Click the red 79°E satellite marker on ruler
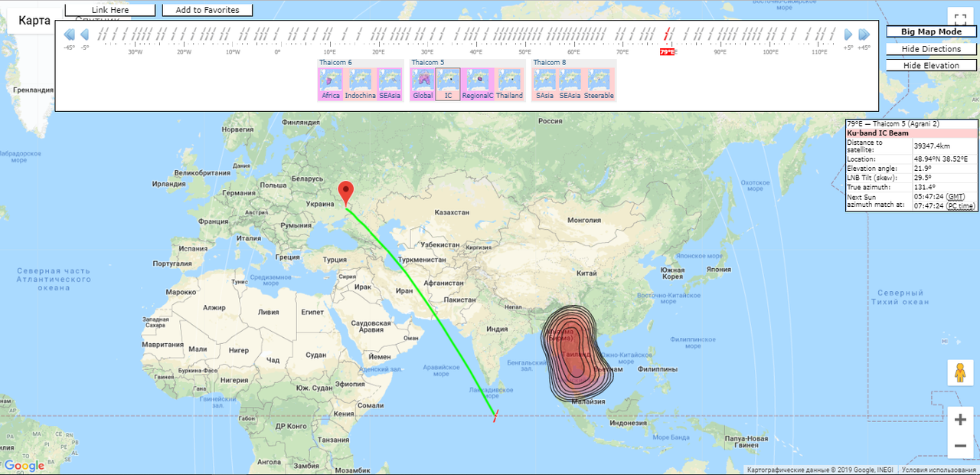Viewport: 980px width, 475px height. [668, 51]
